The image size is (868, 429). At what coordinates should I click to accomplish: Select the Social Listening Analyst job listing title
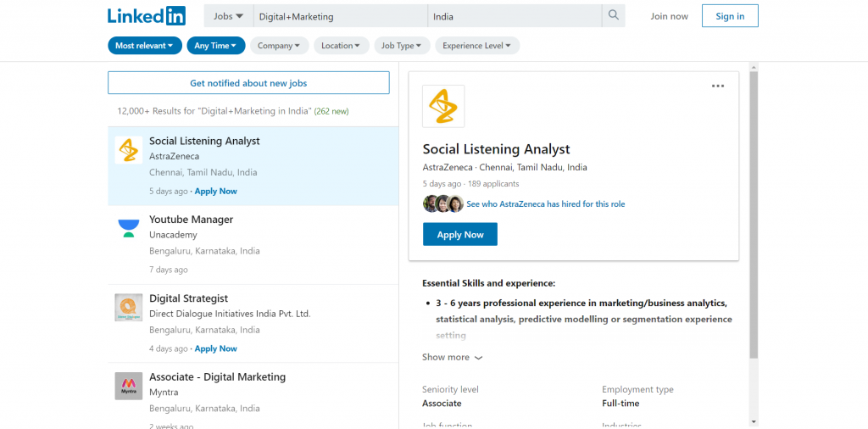204,141
